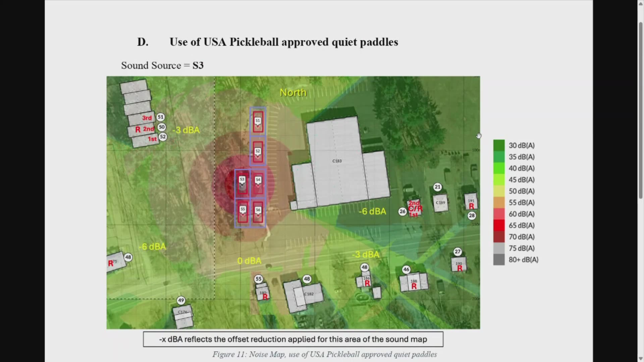The image size is (644, 362).
Task: Click the '-6 dBA' label right of building C183
Action: coord(372,212)
